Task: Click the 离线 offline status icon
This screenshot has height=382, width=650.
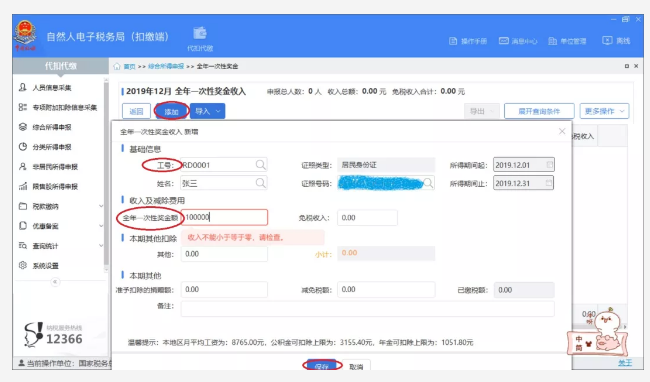Action: 607,41
